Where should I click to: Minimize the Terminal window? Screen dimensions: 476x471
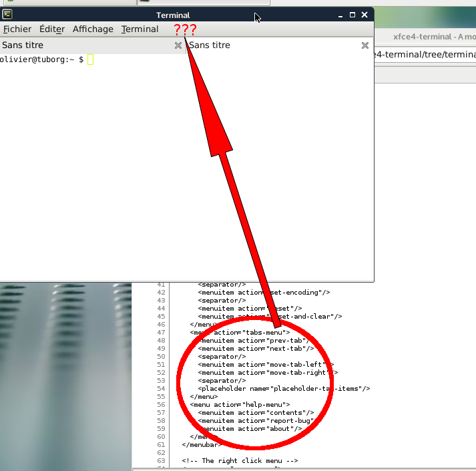[340, 15]
